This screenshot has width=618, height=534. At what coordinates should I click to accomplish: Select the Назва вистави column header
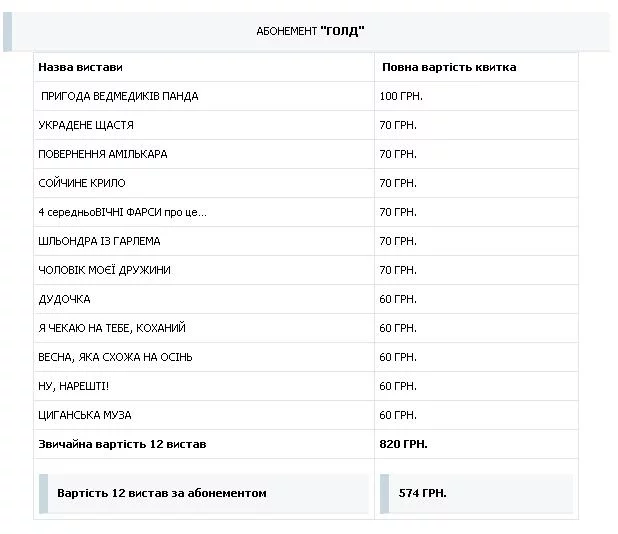tap(80, 67)
